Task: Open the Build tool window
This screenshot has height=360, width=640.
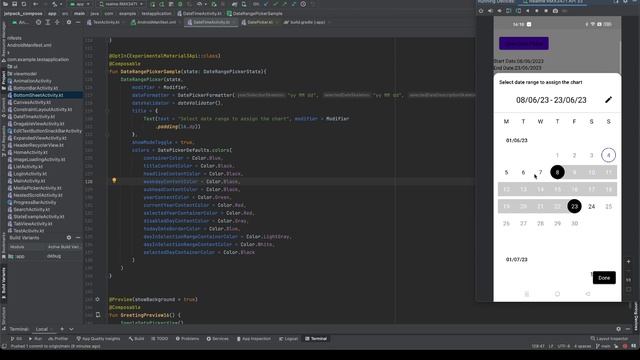Action: [x=136, y=339]
